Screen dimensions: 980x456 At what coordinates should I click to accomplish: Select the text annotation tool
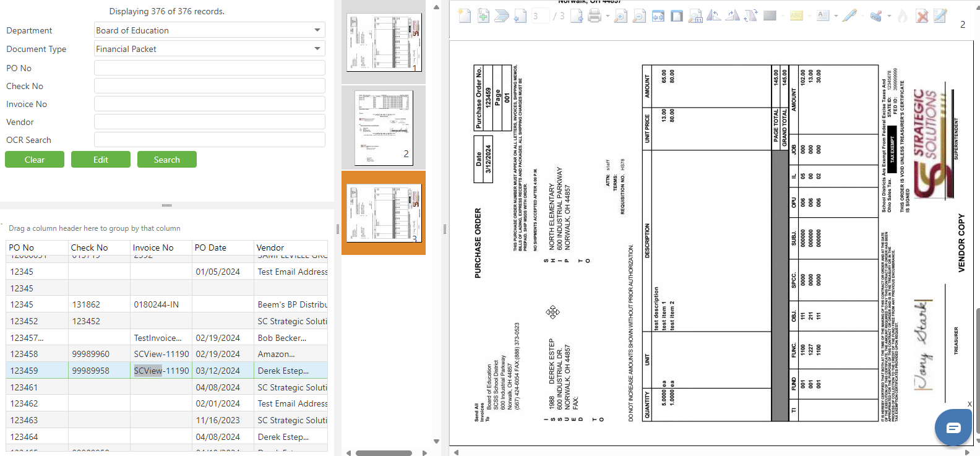tap(823, 16)
